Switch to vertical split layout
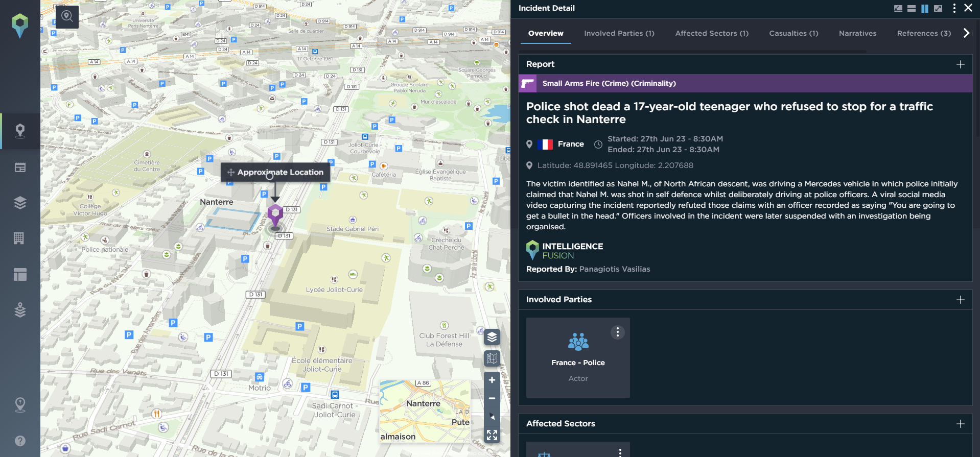This screenshot has height=457, width=980. coord(924,8)
